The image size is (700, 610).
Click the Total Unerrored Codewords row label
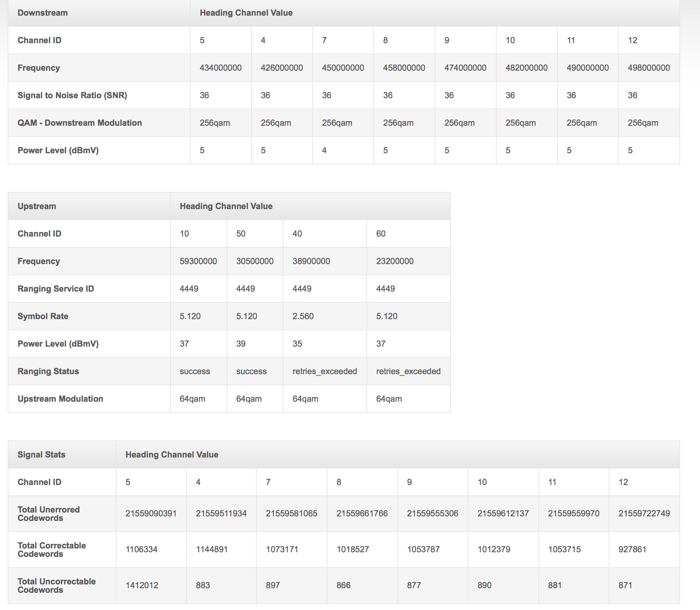click(x=49, y=514)
